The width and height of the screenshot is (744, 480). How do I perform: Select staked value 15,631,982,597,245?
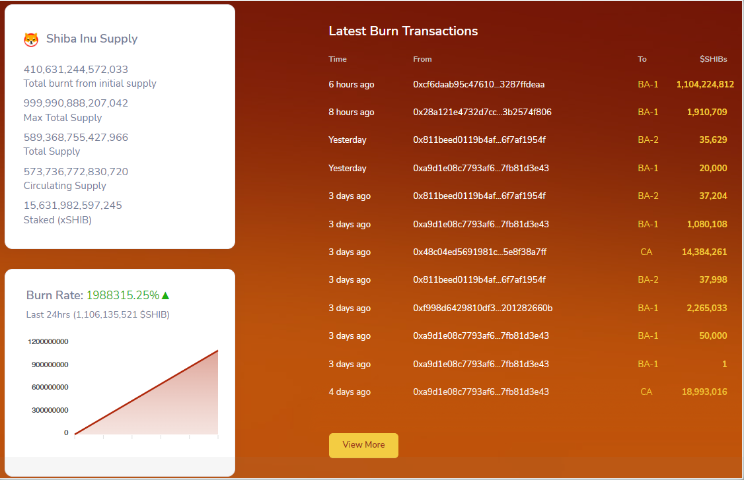pos(73,205)
